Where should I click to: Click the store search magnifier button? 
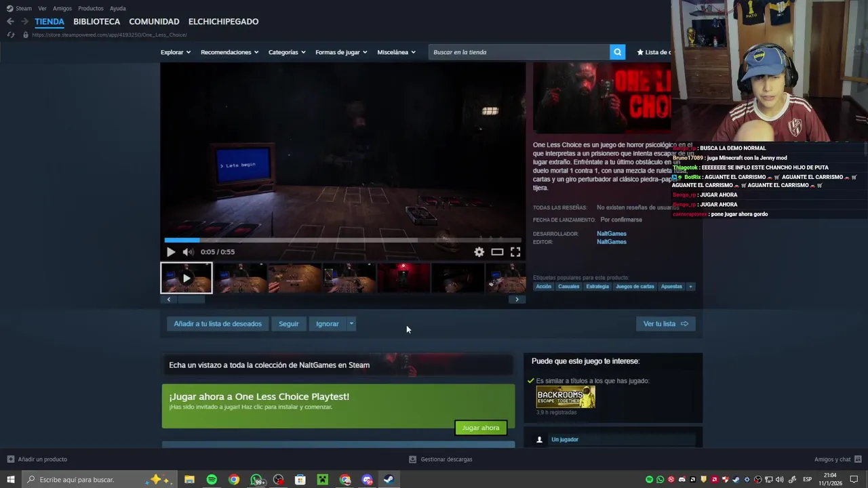pyautogui.click(x=617, y=52)
